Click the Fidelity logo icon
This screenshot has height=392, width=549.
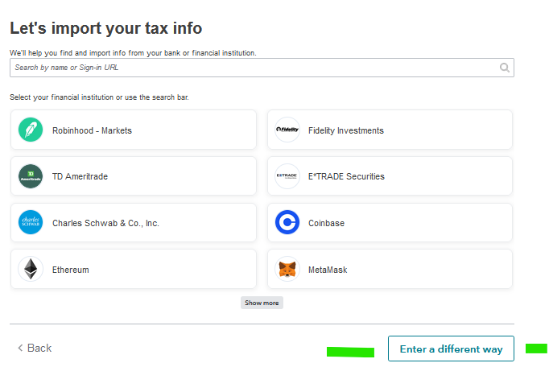287,130
